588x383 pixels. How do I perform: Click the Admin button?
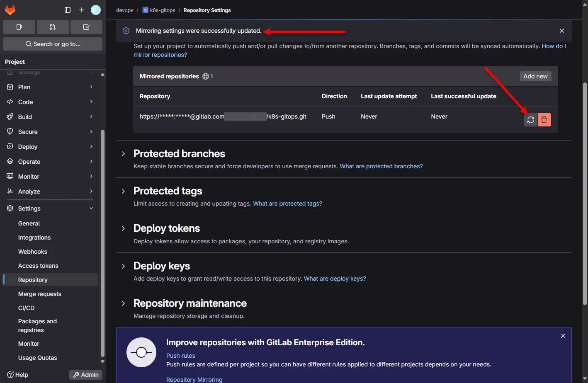[86, 375]
